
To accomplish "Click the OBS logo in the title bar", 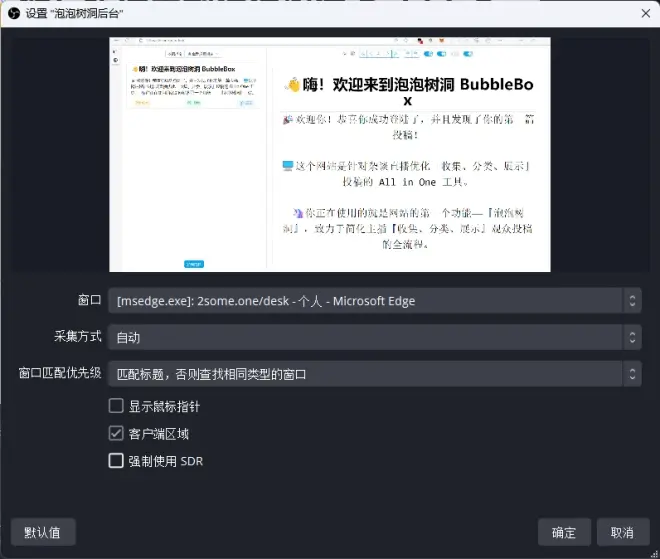I will tap(14, 13).
